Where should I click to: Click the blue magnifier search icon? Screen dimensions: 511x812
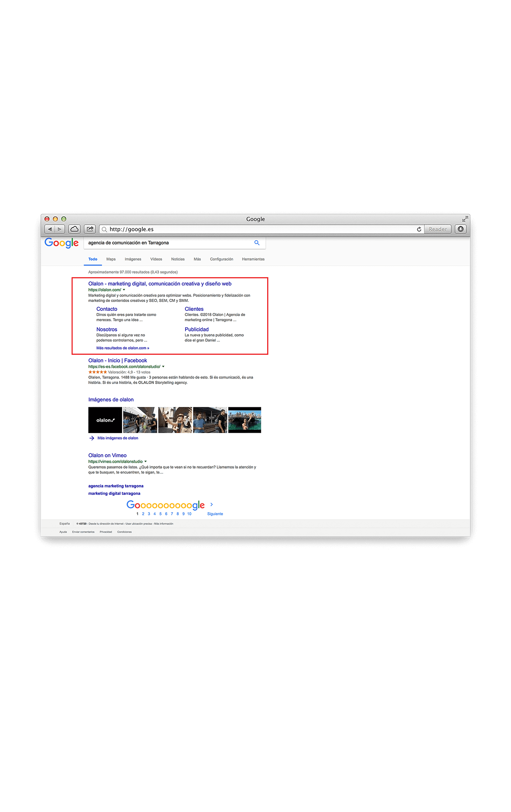pyautogui.click(x=257, y=243)
